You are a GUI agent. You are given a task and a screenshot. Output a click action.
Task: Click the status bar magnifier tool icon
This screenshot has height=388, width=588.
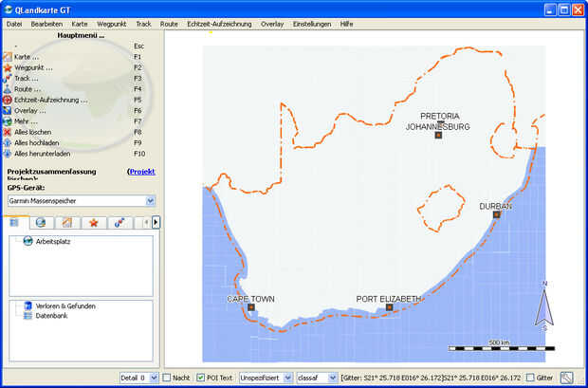pos(566,378)
